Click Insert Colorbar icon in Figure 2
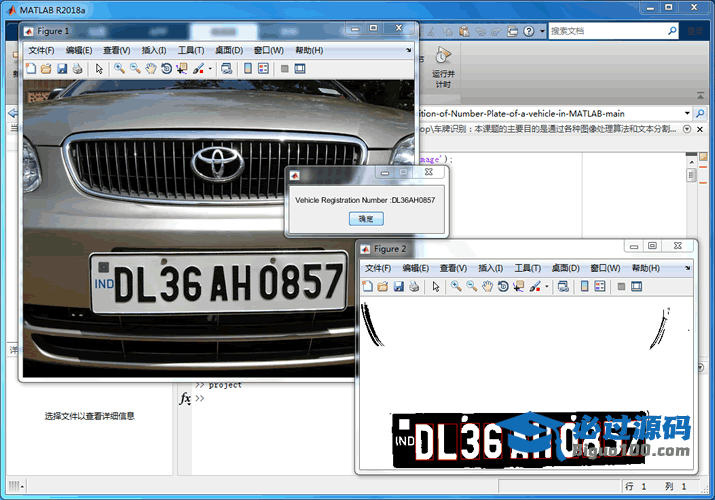 584,286
